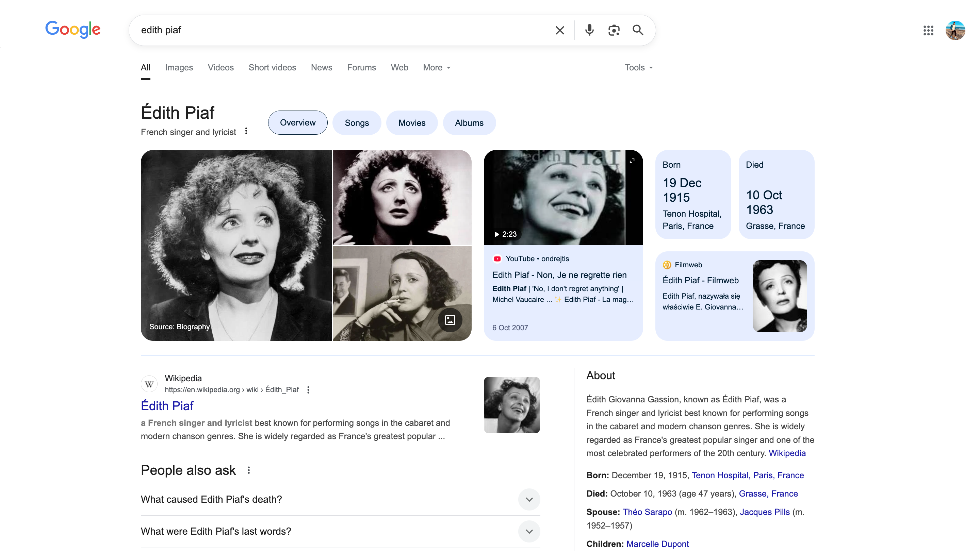The image size is (980, 551).
Task: Click the 'Source: Biography' caption
Action: pyautogui.click(x=180, y=327)
